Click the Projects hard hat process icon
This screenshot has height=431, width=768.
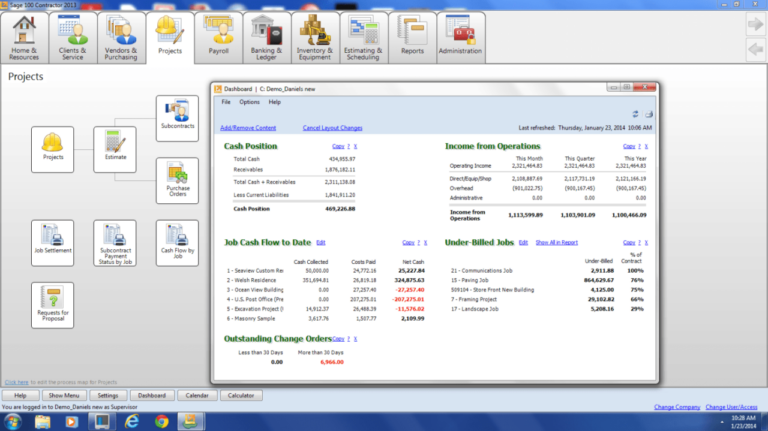tap(52, 149)
